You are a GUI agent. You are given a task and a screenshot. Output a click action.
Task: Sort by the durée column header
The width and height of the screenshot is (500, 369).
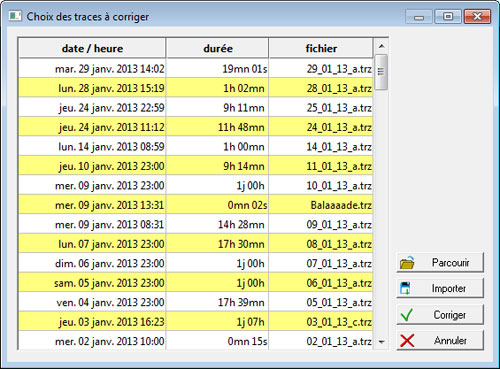click(218, 48)
